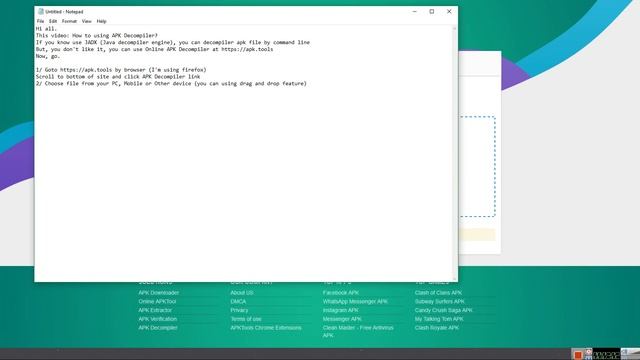
Task: Open the Subway Surfers APK link
Action: click(x=440, y=302)
